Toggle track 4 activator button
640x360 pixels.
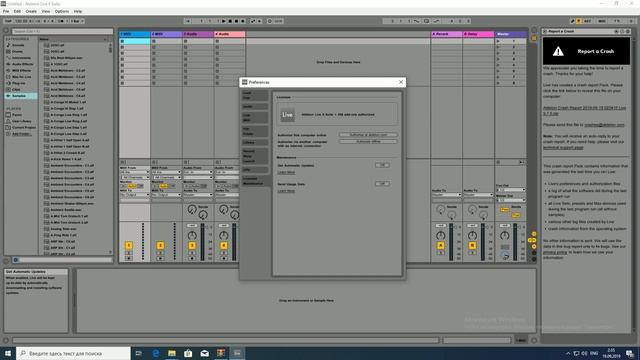[x=224, y=245]
